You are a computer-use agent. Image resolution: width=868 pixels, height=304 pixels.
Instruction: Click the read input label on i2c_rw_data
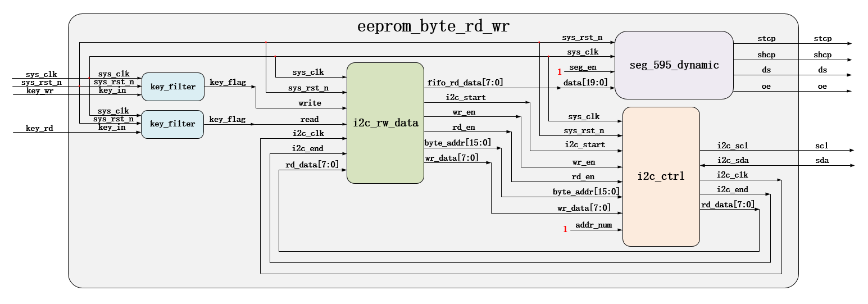pos(310,119)
